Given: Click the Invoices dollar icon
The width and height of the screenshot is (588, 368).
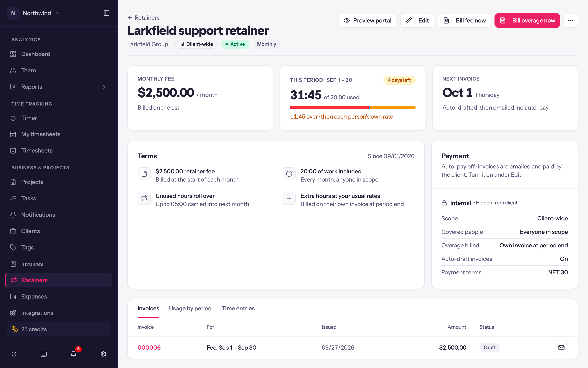Looking at the screenshot, I should click(x=13, y=264).
